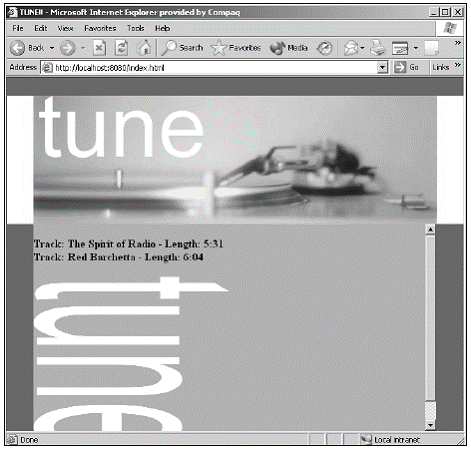
Task: Click the scroll down arrow in track list
Action: point(430,425)
